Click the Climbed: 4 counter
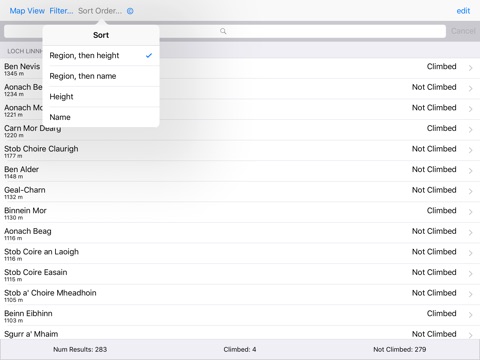Image resolution: width=480 pixels, height=360 pixels. coord(240,349)
